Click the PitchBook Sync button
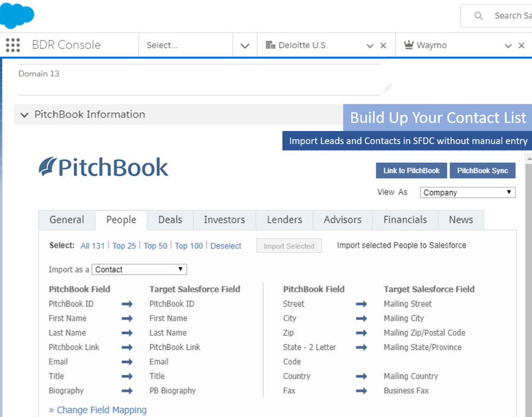This screenshot has width=532, height=417. tap(483, 170)
